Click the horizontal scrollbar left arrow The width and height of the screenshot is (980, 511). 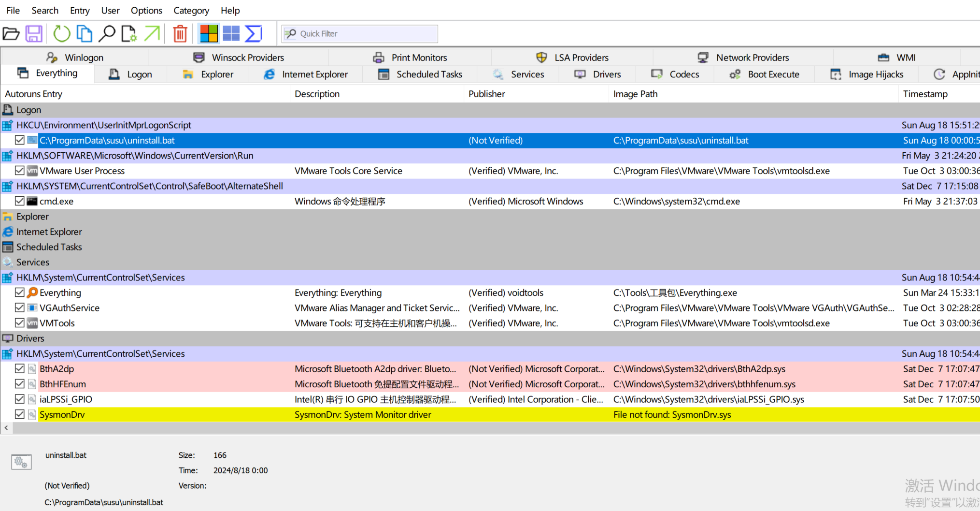click(x=6, y=428)
